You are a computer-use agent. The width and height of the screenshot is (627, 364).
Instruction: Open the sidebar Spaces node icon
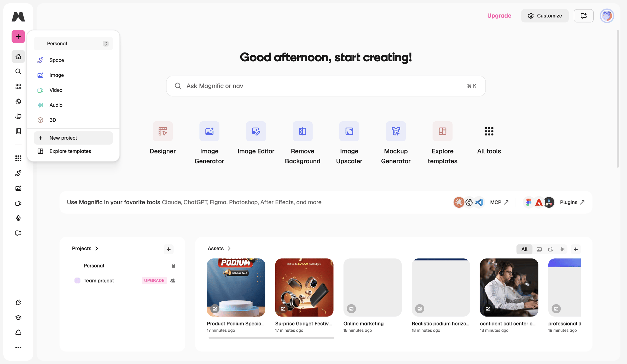[18, 173]
